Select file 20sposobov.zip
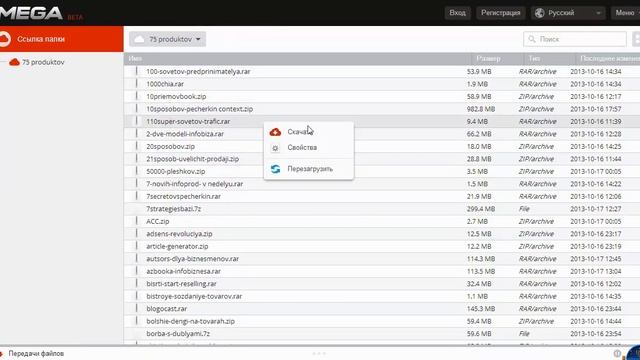 [170, 147]
